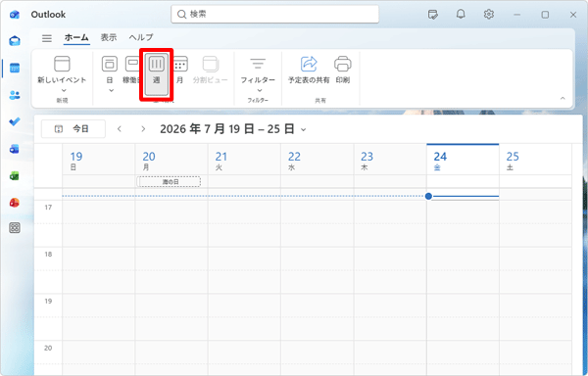Collapse the ribbon with the caret
The image size is (588, 376).
563,98
